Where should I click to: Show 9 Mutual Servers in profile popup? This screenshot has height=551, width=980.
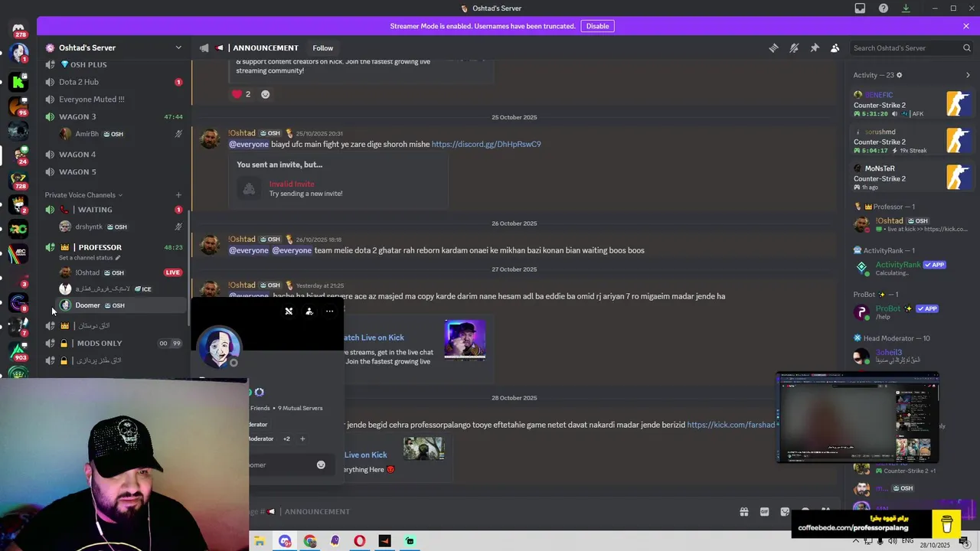pyautogui.click(x=300, y=409)
